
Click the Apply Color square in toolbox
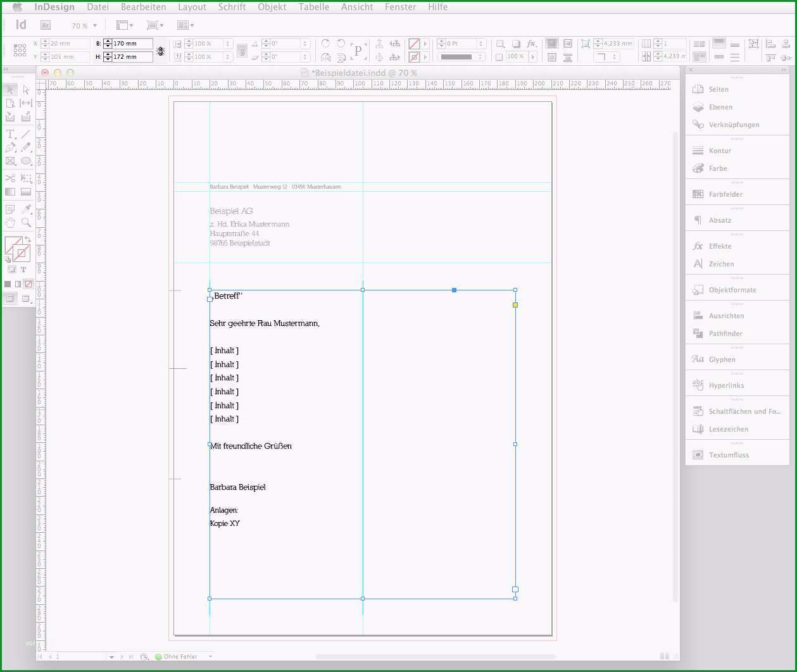tap(8, 284)
